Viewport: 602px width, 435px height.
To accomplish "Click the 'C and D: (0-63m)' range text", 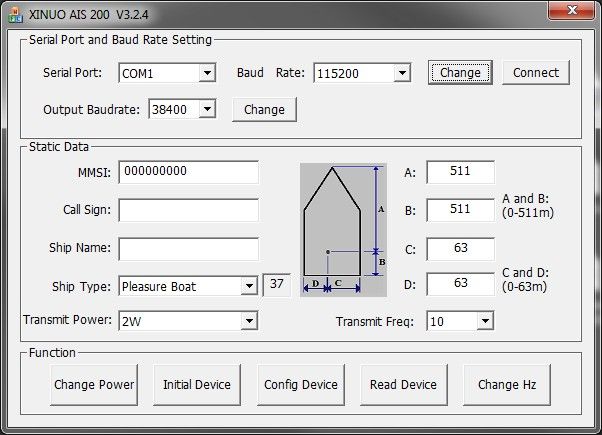I will (x=526, y=280).
